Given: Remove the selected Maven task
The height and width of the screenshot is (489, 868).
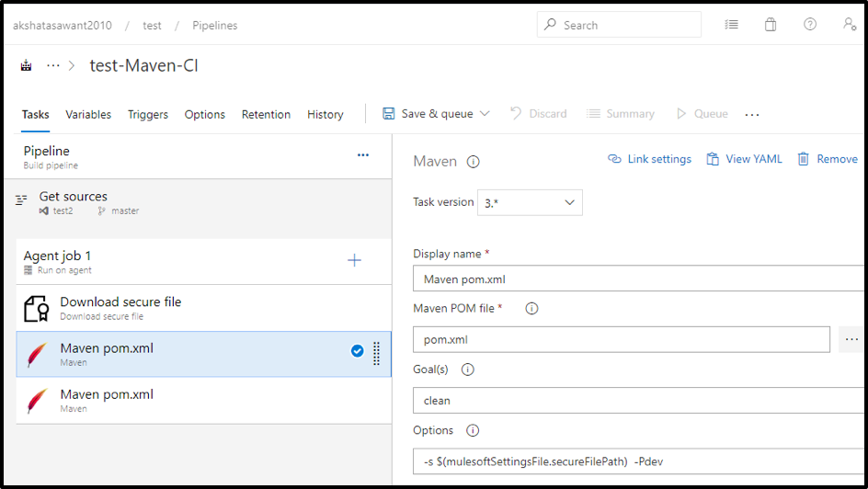Looking at the screenshot, I should coord(828,159).
